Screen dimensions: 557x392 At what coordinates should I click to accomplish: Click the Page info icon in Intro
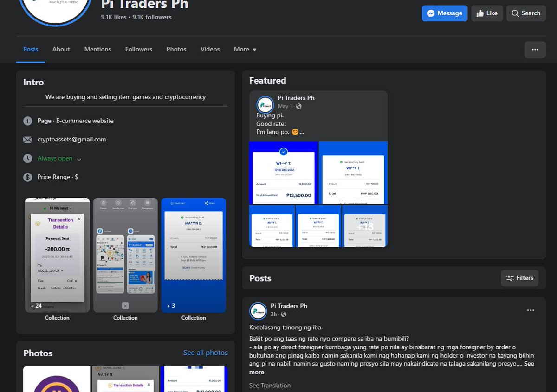coord(28,121)
